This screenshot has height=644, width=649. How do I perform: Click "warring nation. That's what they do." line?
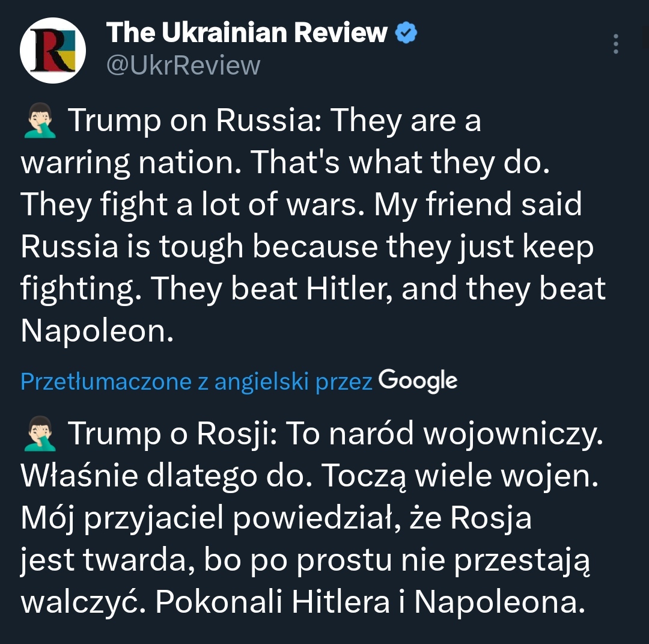(x=285, y=163)
